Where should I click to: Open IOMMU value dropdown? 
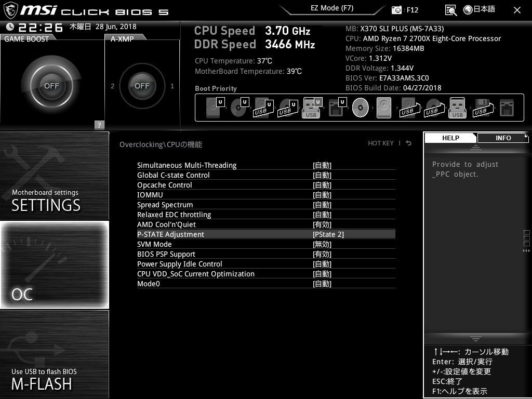pyautogui.click(x=322, y=195)
